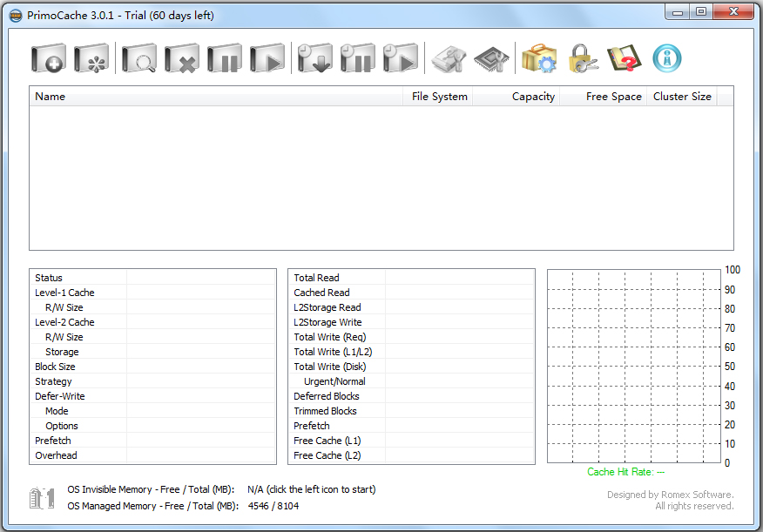Screen dimensions: 763x532
Task: Sort by File System column header
Action: (438, 97)
